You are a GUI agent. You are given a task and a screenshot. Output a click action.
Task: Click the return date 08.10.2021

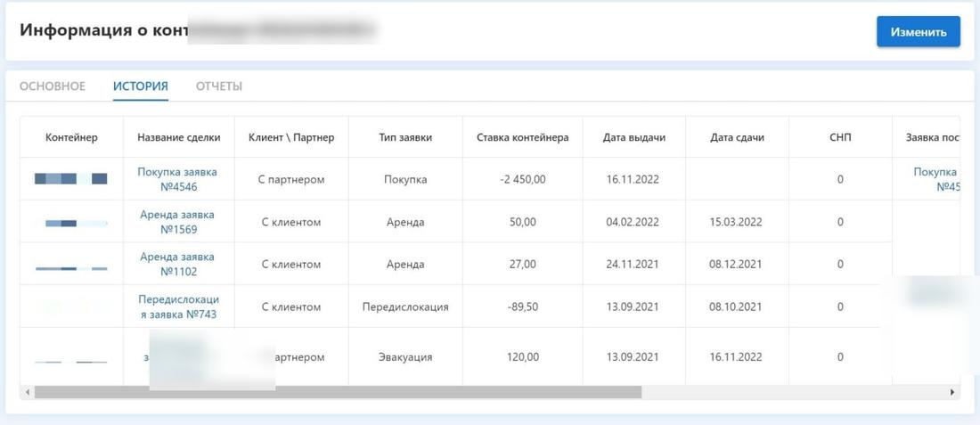pyautogui.click(x=736, y=306)
